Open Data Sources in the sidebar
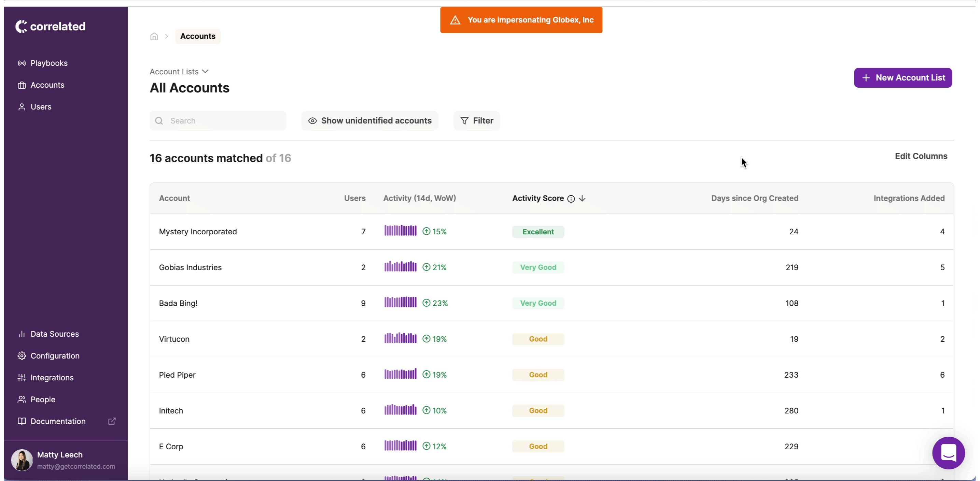 click(x=54, y=334)
